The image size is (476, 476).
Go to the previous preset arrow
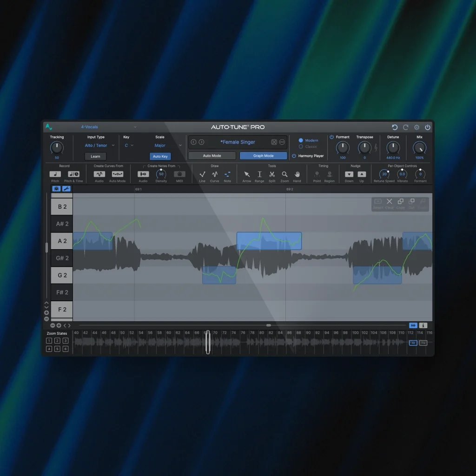[x=193, y=142]
